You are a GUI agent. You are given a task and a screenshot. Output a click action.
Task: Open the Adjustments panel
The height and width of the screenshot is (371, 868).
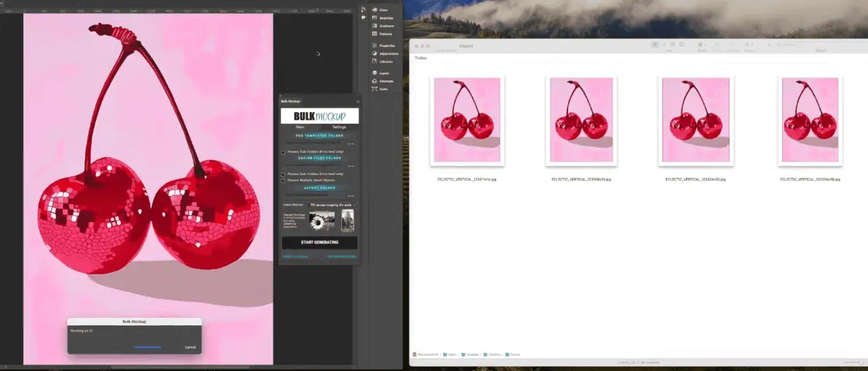tap(388, 53)
